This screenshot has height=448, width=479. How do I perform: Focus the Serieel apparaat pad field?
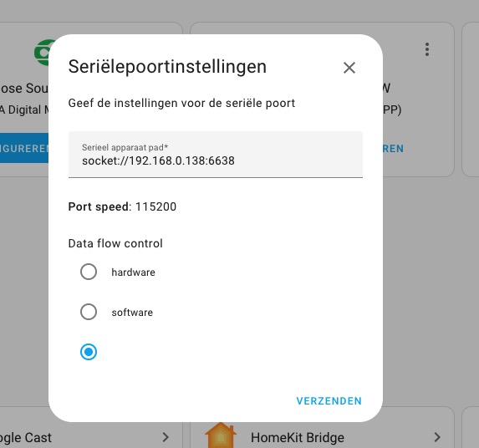pyautogui.click(x=216, y=155)
